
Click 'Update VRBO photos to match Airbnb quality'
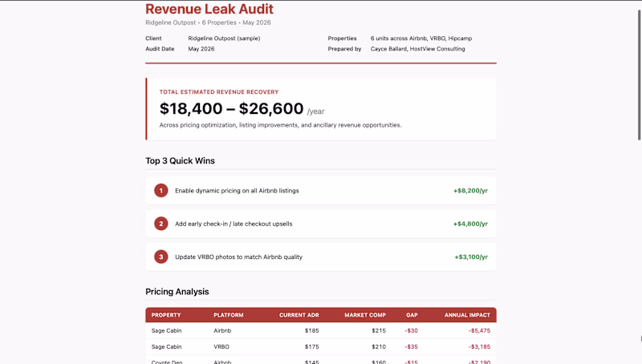click(x=238, y=257)
